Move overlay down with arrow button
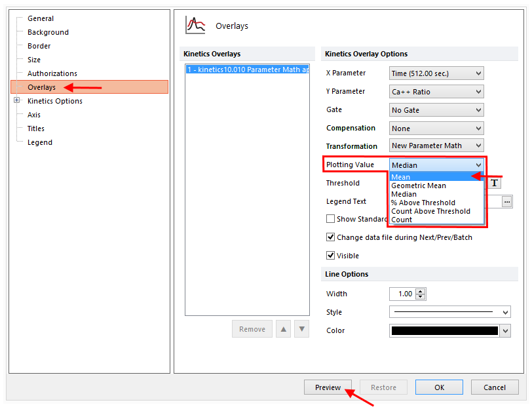This screenshot has height=413, width=532. coord(301,329)
